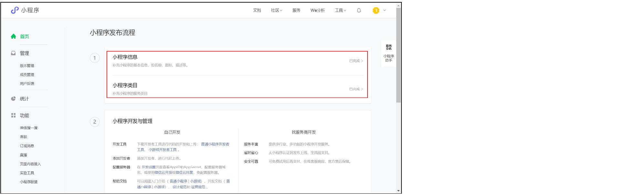Expand the 社区 dropdown menu
This screenshot has width=644, height=195.
[277, 10]
